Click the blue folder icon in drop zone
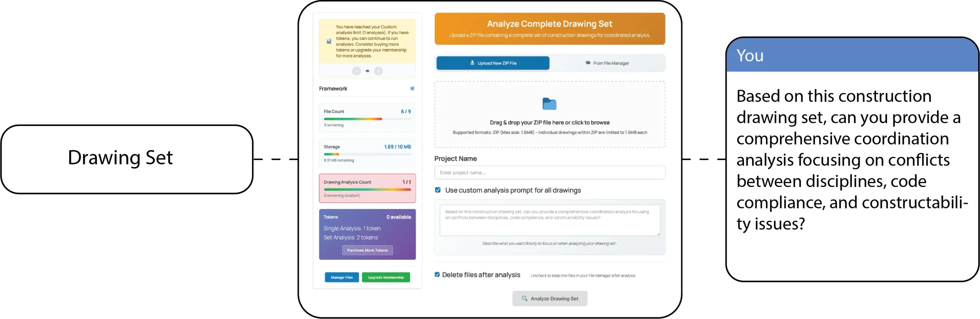980x319 pixels. [549, 104]
